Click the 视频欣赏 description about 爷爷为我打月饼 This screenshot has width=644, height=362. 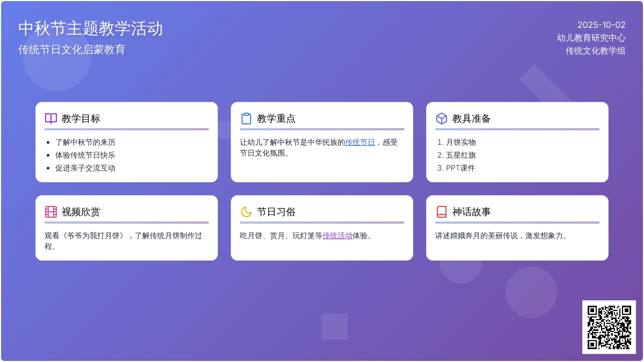click(123, 235)
